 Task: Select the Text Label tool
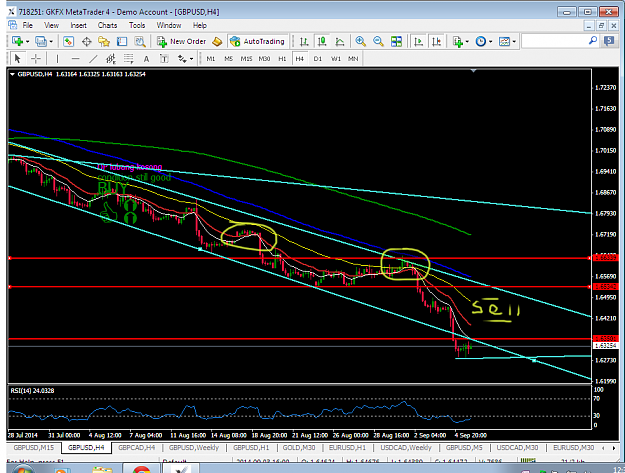coord(164,59)
